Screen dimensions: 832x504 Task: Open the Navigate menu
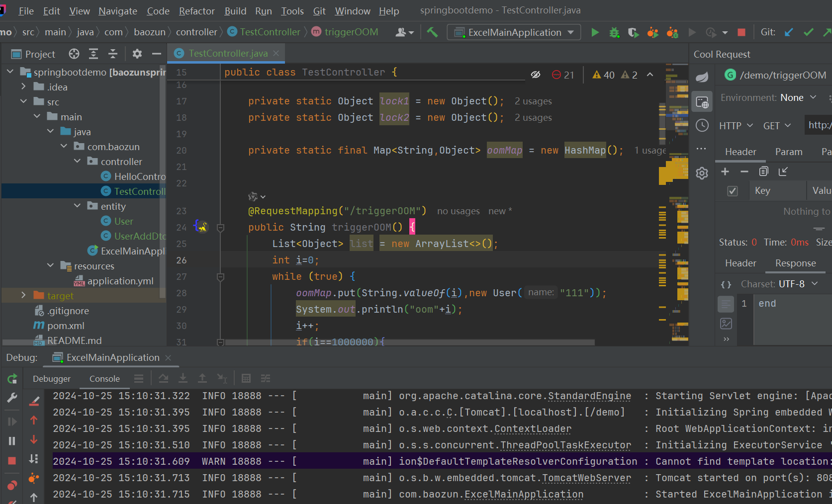(118, 11)
